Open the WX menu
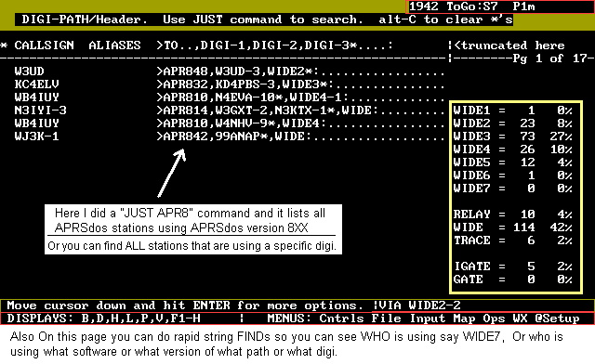Screen dimensions: 595x364 (520, 318)
